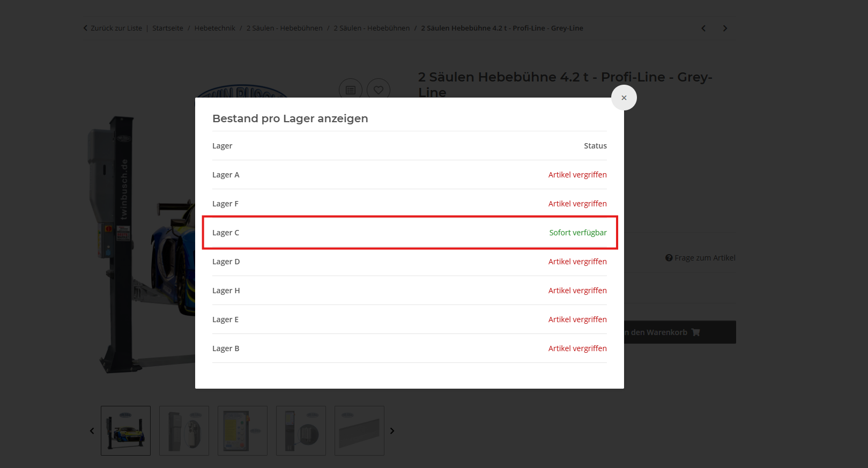This screenshot has height=468, width=868.
Task: Click the compare list icon above product image
Action: pos(351,90)
